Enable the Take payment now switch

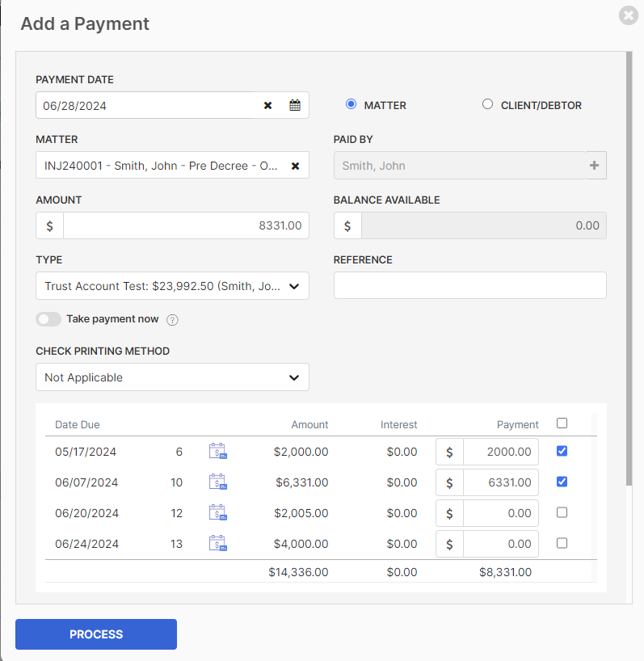point(48,319)
